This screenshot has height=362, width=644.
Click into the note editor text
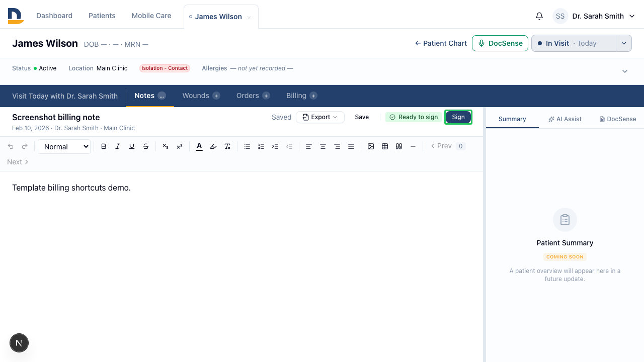pos(71,188)
